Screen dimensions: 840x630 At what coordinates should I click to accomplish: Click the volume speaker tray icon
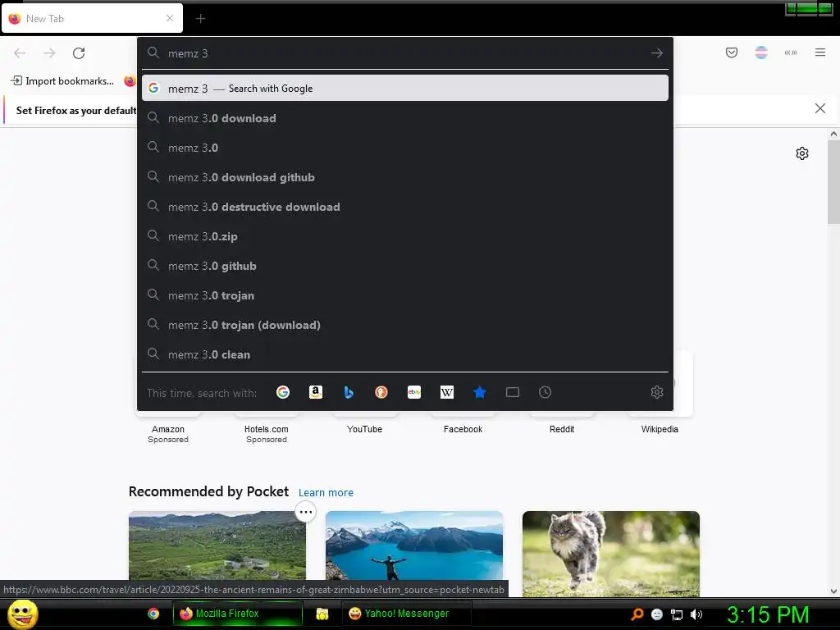(x=696, y=614)
